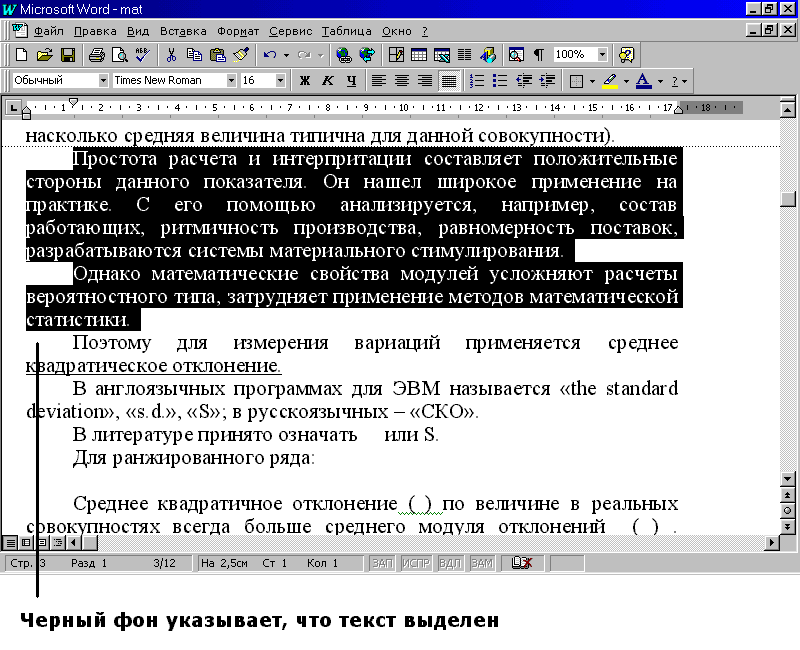The width and height of the screenshot is (800, 650).
Task: Open Tables and Borders toolbar
Action: pyautogui.click(x=396, y=55)
